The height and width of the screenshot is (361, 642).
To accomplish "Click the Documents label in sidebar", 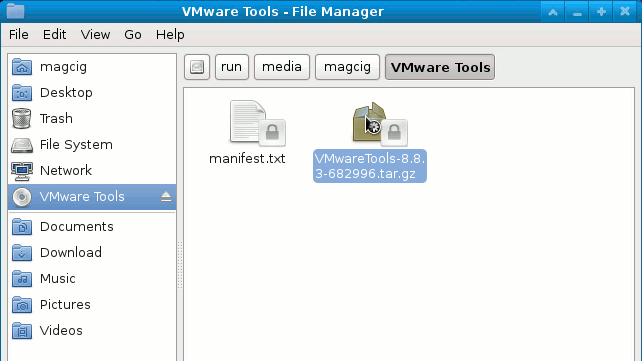I will coord(77,227).
